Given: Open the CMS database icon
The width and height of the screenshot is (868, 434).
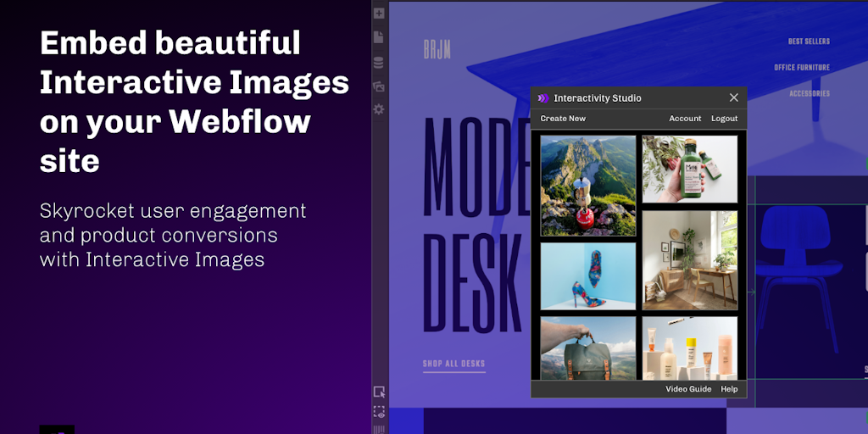Looking at the screenshot, I should 379,62.
